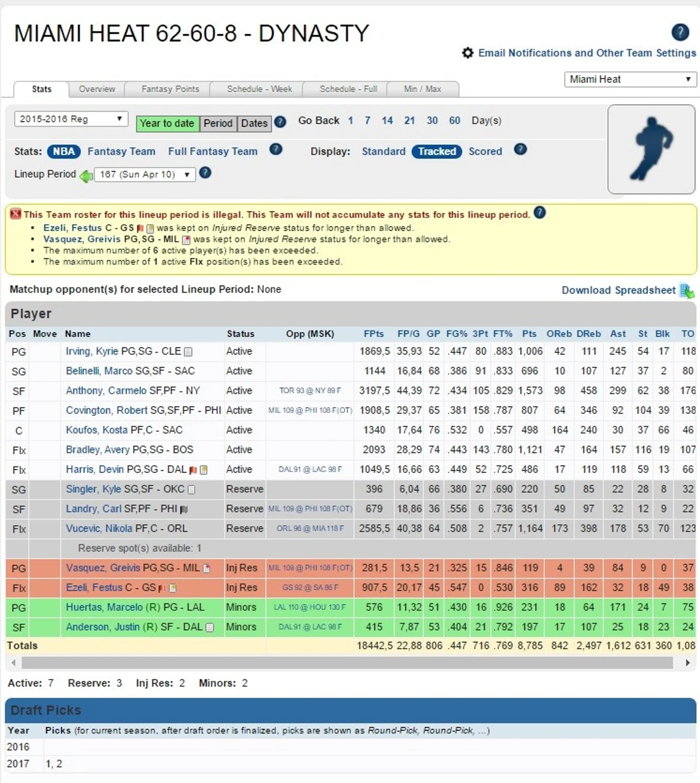Sort table by Blk column
Image resolution: width=700 pixels, height=783 pixels.
(x=663, y=334)
